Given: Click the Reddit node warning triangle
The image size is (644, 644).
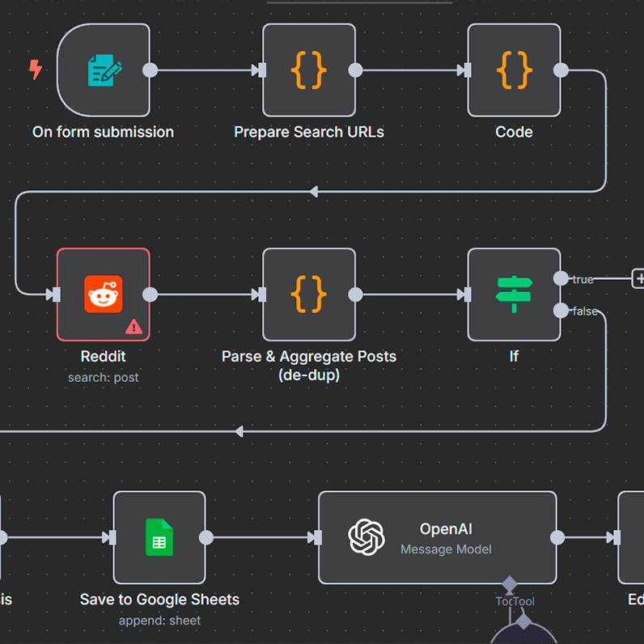Looking at the screenshot, I should 133,328.
